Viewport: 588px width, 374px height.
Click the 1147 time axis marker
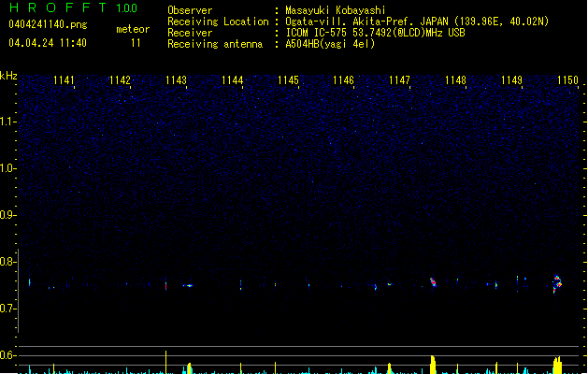(x=399, y=80)
